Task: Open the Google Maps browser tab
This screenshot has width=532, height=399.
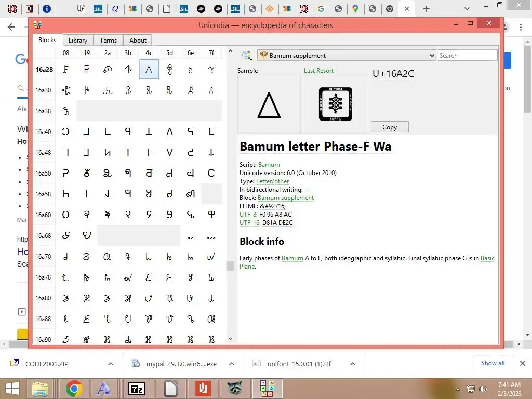Action: pyautogui.click(x=355, y=9)
